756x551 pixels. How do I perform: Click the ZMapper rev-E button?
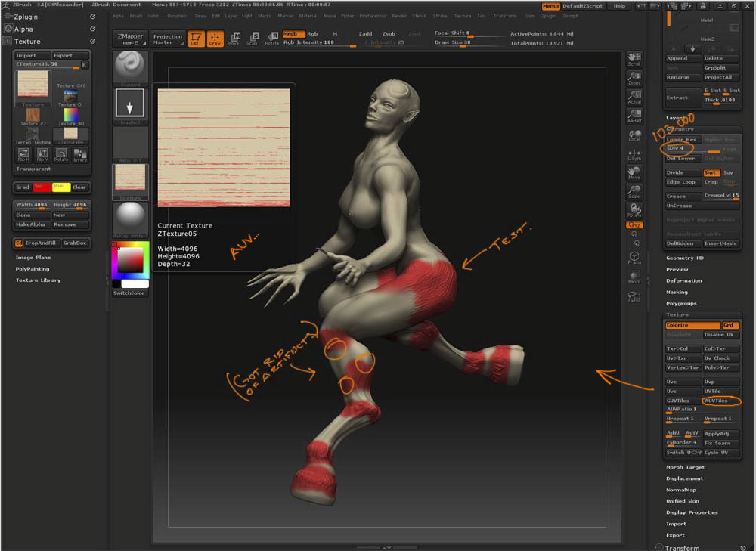130,39
